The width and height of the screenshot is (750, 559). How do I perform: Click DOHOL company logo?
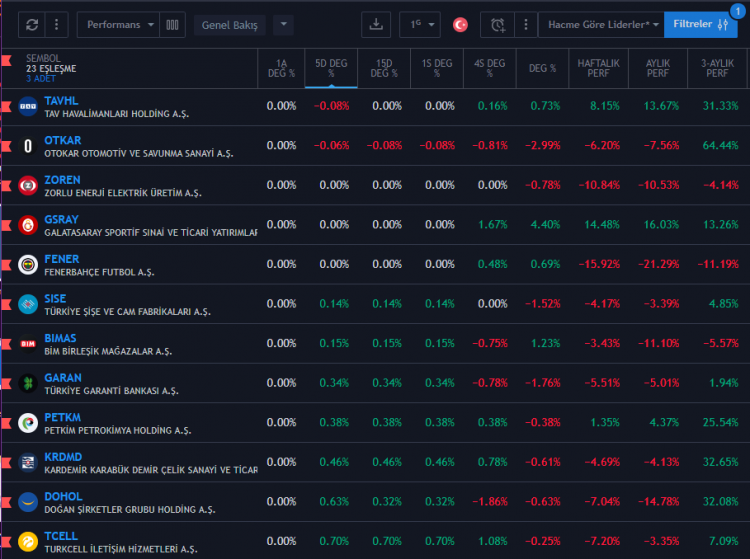click(28, 502)
